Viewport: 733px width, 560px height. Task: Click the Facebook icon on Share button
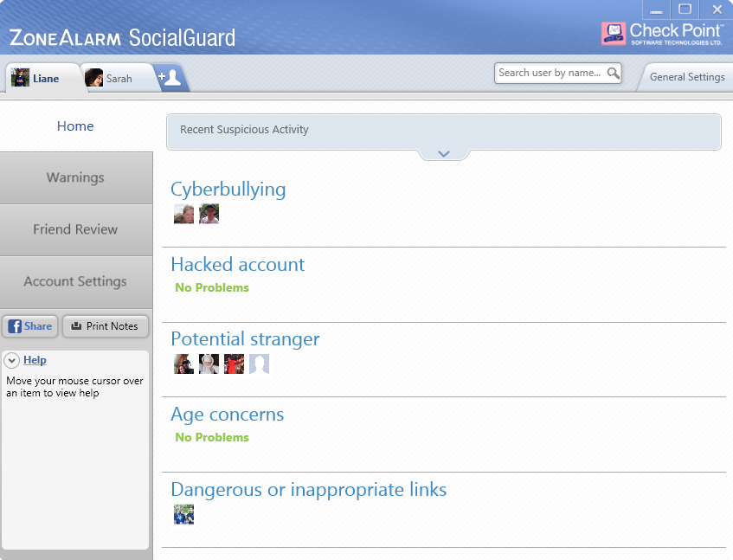tap(15, 326)
